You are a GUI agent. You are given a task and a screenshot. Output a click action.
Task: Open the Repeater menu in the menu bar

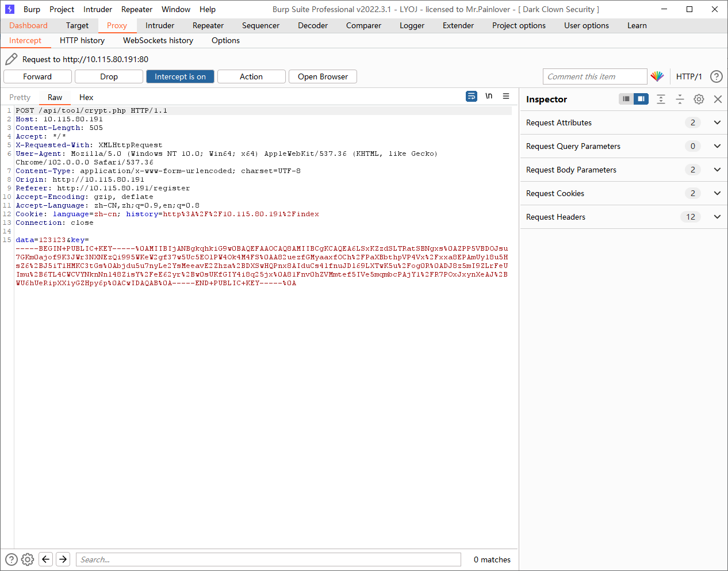pyautogui.click(x=137, y=9)
